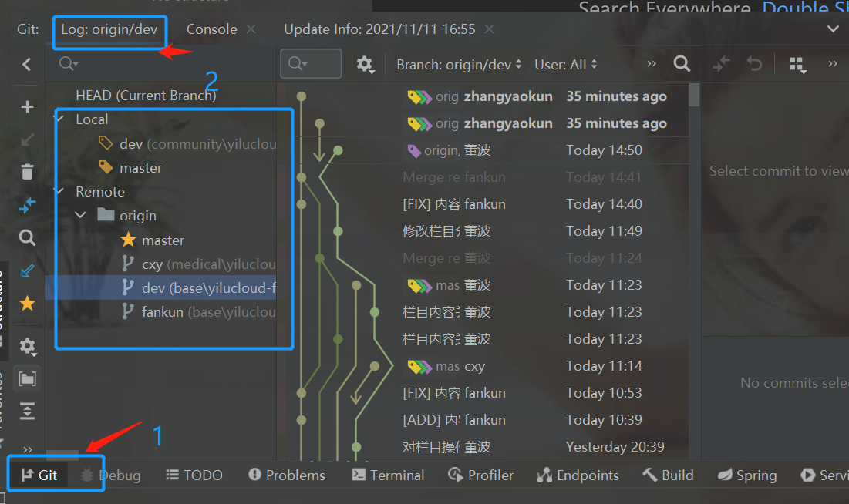This screenshot has width=849, height=504.
Task: Collapse the origin remote folder
Action: 81,215
